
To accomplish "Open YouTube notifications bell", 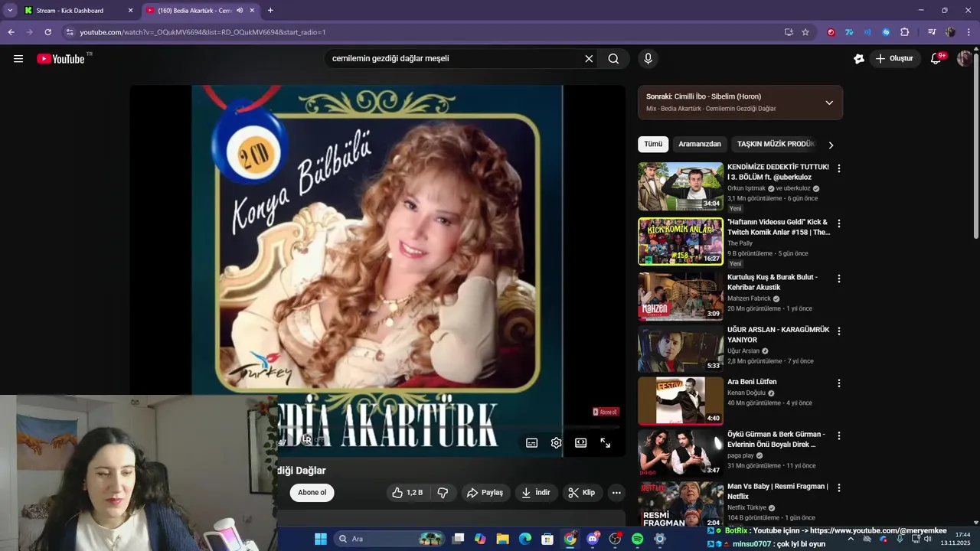I will 936,58.
